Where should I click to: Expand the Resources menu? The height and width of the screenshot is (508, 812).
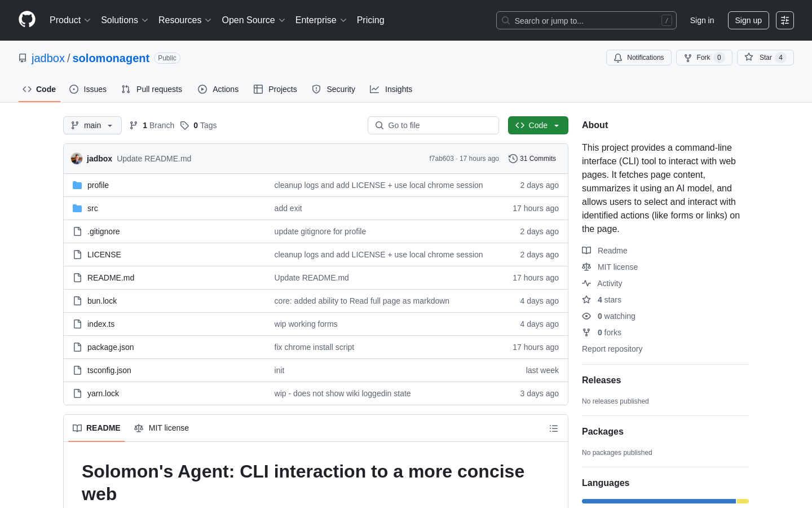pos(185,20)
